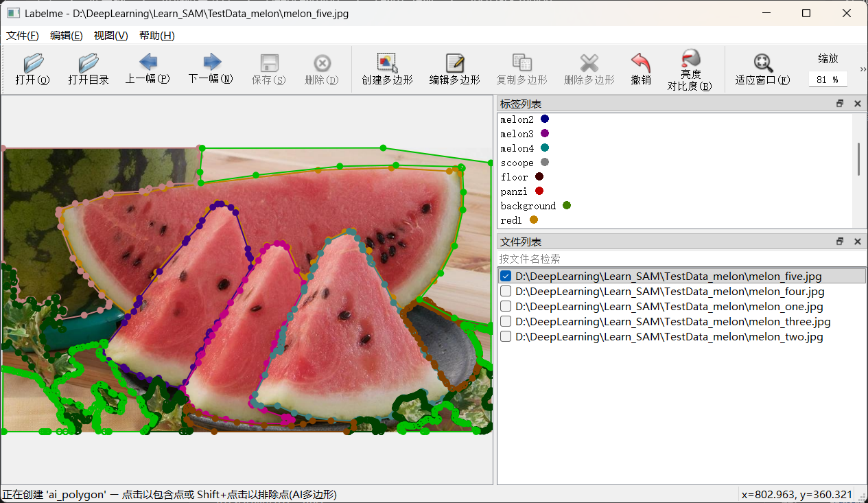Click the 保存(S) floppy disk icon

pos(269,63)
